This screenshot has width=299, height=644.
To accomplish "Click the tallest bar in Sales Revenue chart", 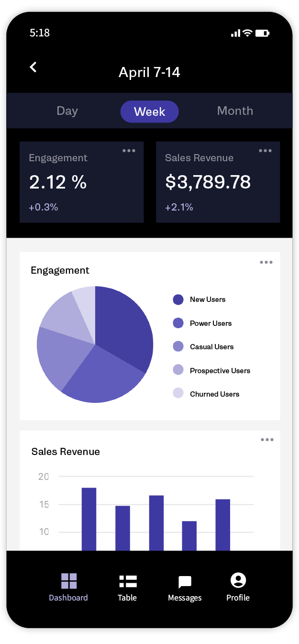I will coord(89,519).
